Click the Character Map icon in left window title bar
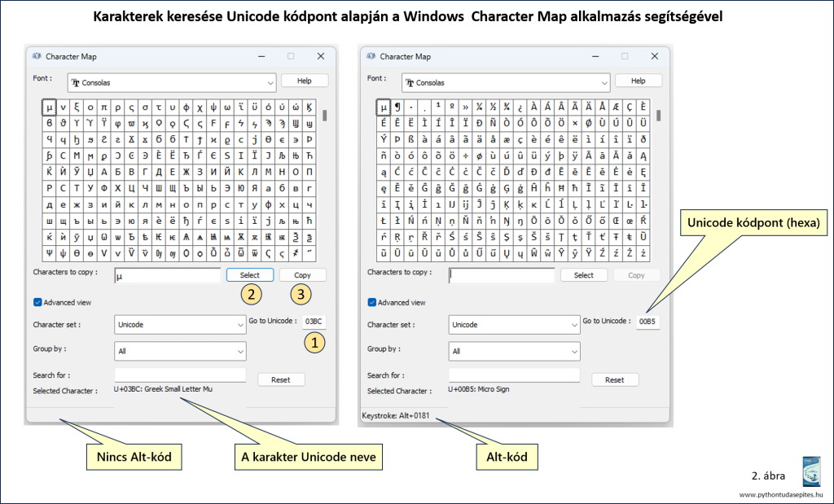Viewport: 834px width, 504px height. [37, 56]
